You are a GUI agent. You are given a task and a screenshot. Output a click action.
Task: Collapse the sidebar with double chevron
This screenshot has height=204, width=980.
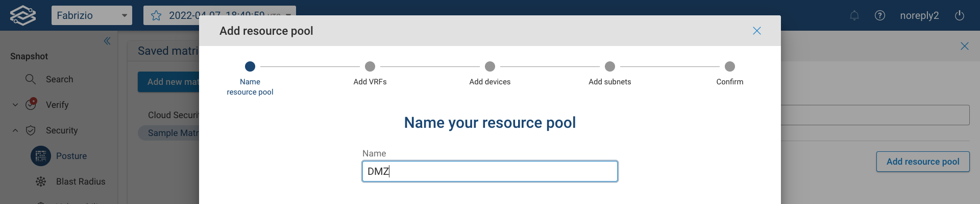pos(107,41)
